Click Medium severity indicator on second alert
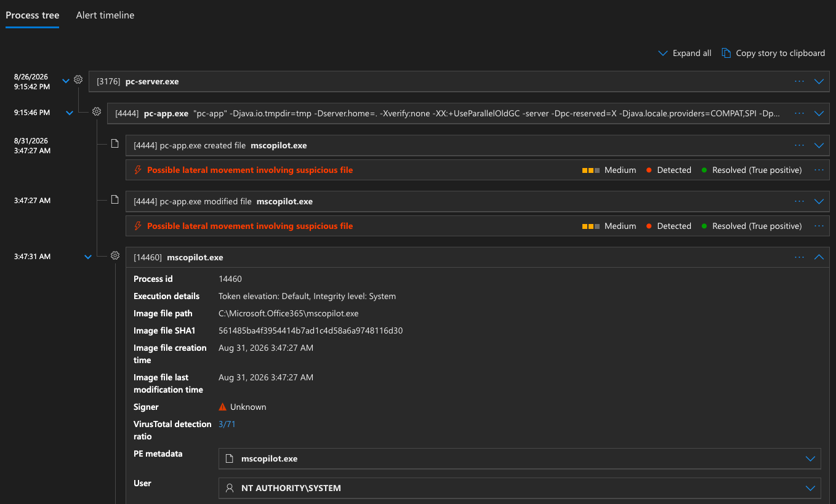This screenshot has width=836, height=504. coord(609,226)
